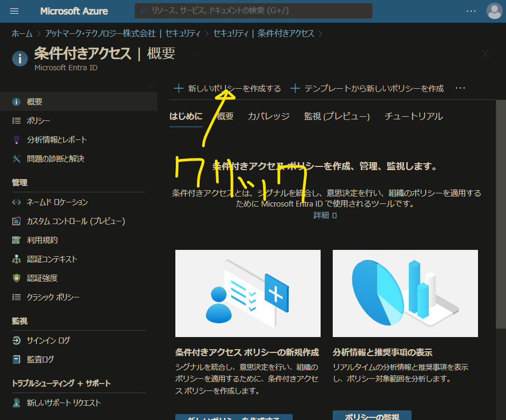Click the 分析情報とレポート lightbulb icon

tap(16, 140)
